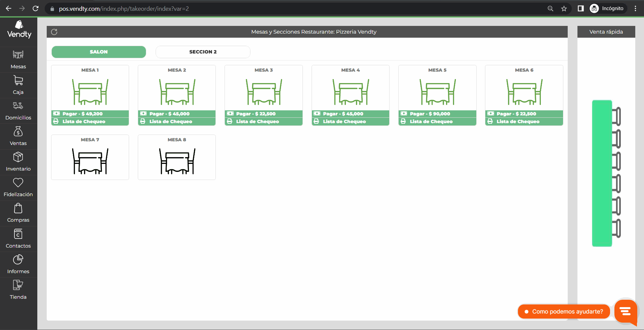Click the browser address bar URL
The image size is (644, 330).
(x=124, y=9)
